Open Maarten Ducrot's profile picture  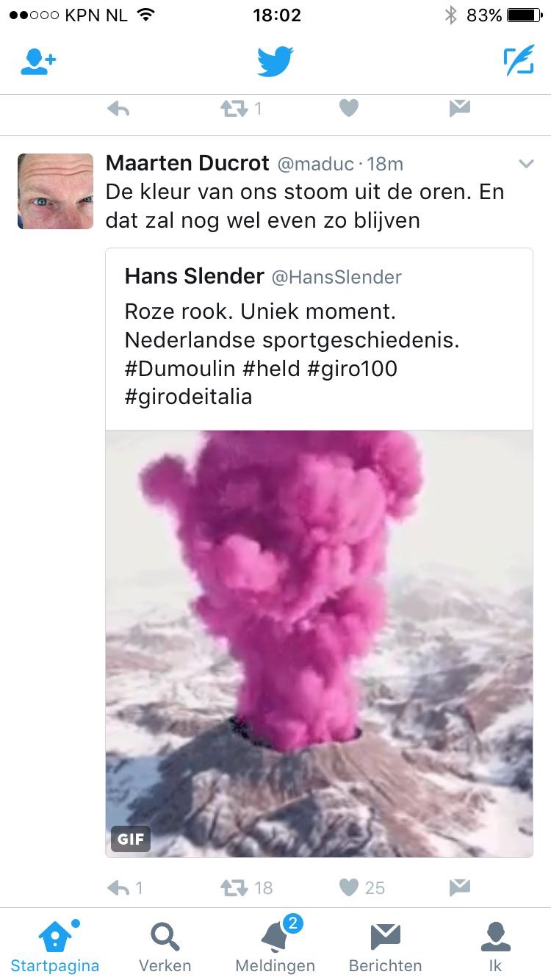click(56, 191)
